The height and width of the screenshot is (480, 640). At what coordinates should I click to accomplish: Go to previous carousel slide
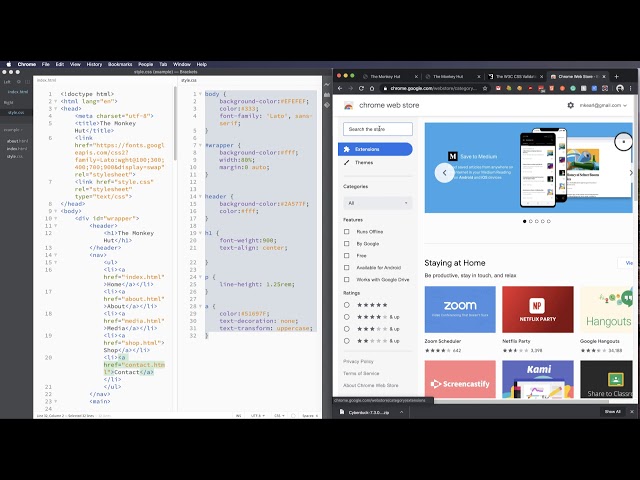444,173
